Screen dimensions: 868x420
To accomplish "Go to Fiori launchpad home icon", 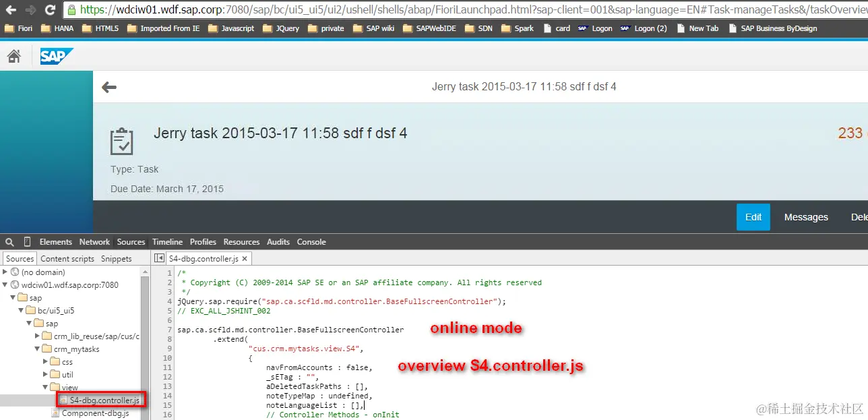I will pyautogui.click(x=13, y=57).
